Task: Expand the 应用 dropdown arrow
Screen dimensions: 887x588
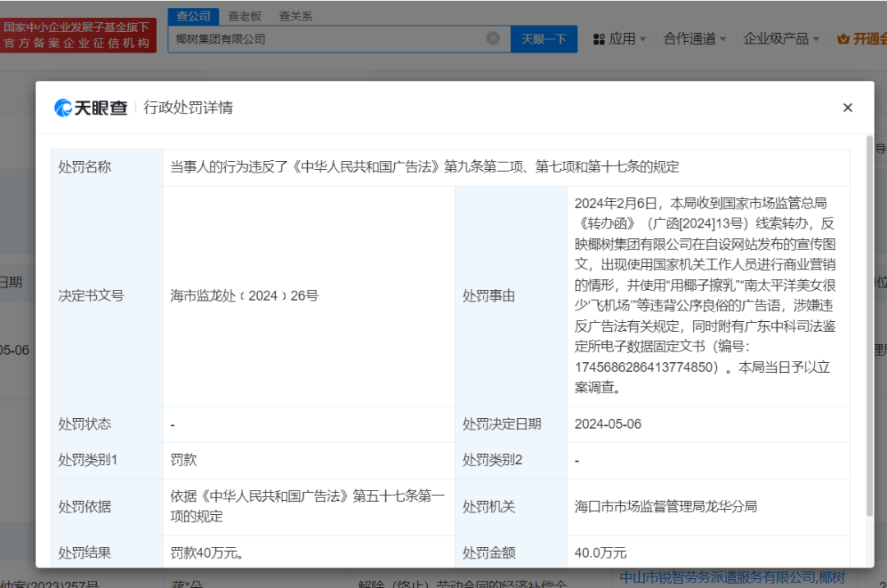Action: coord(643,39)
